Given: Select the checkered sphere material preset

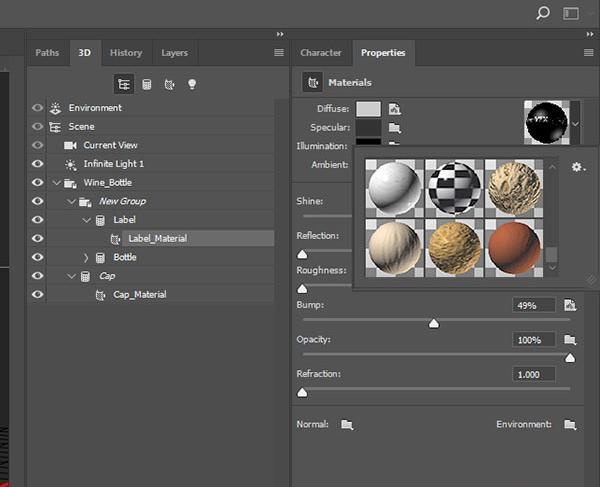Looking at the screenshot, I should (454, 188).
